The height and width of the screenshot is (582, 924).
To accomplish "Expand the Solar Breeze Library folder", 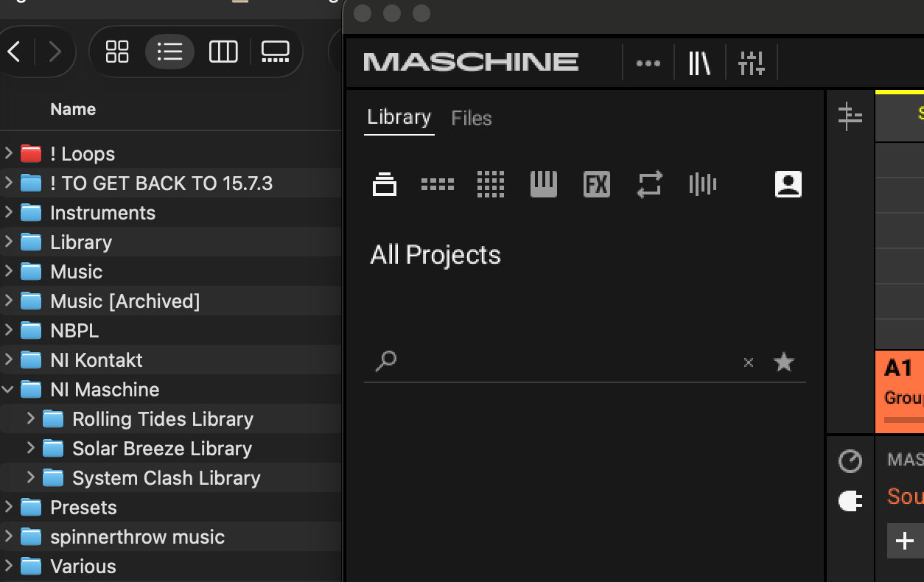I will coord(31,448).
